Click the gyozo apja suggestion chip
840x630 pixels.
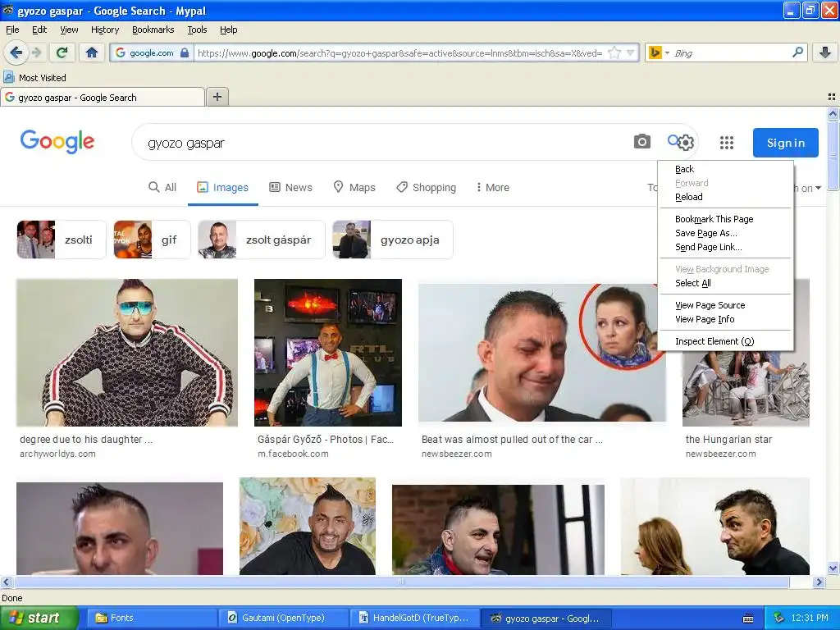pos(393,240)
